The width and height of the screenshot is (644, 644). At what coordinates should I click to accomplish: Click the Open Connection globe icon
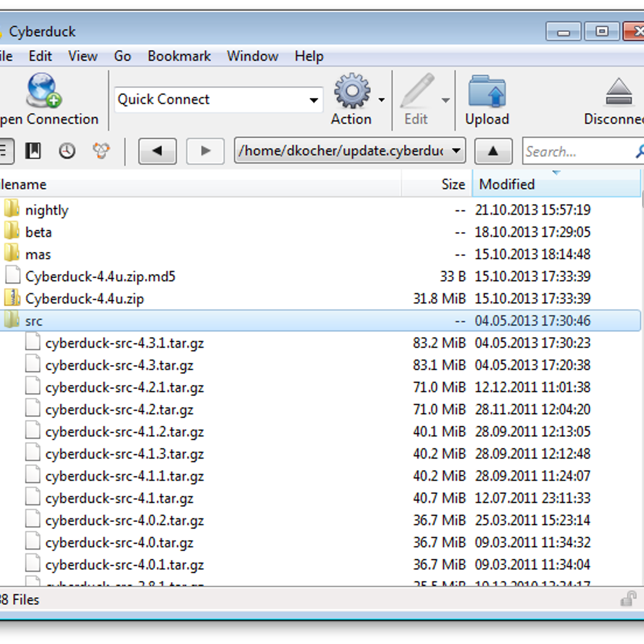(43, 91)
